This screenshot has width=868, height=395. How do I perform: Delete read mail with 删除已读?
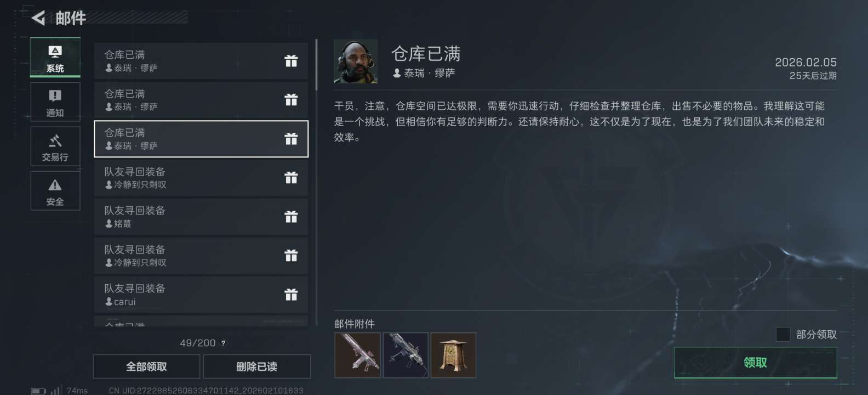[x=256, y=366]
